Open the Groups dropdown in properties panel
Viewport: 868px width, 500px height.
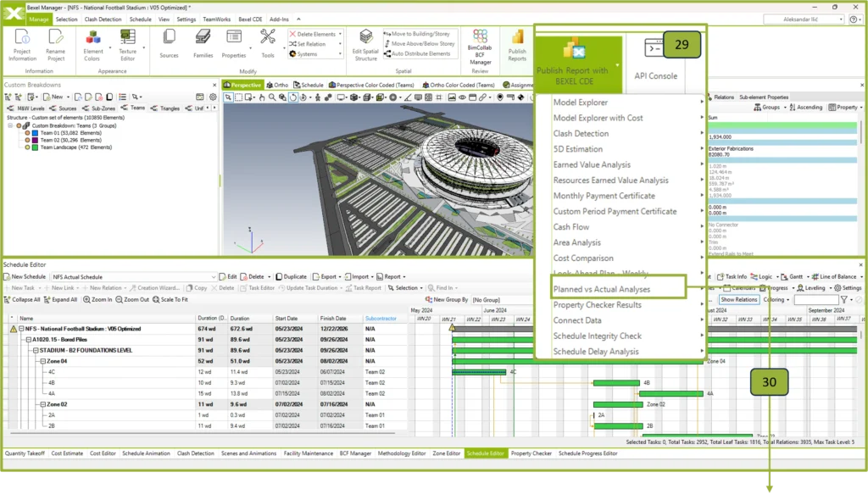[x=770, y=108]
